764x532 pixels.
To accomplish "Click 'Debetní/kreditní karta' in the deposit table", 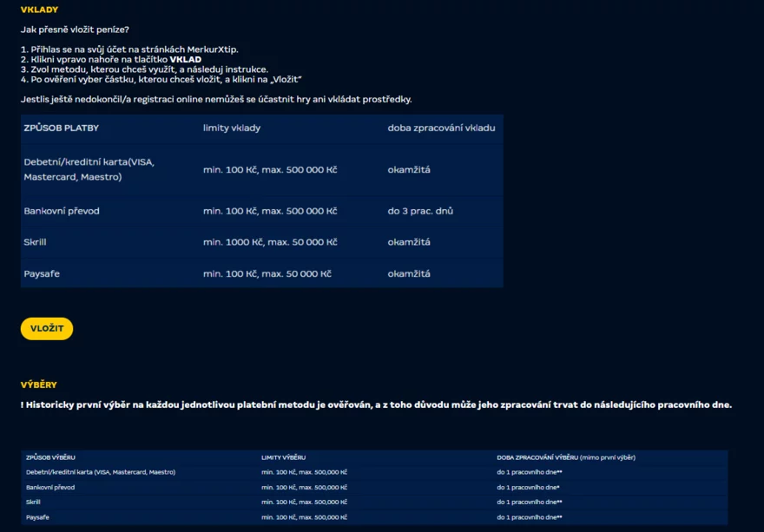I will pos(89,169).
